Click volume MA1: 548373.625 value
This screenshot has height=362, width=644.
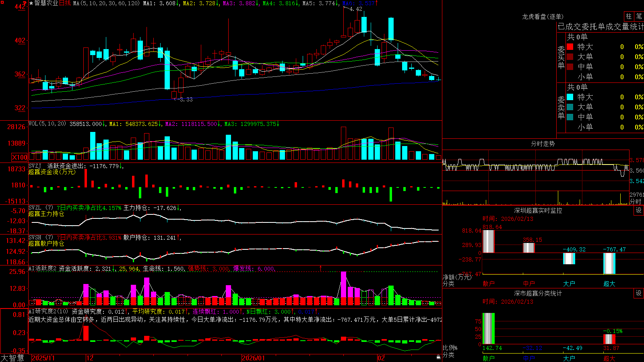pyautogui.click(x=135, y=124)
